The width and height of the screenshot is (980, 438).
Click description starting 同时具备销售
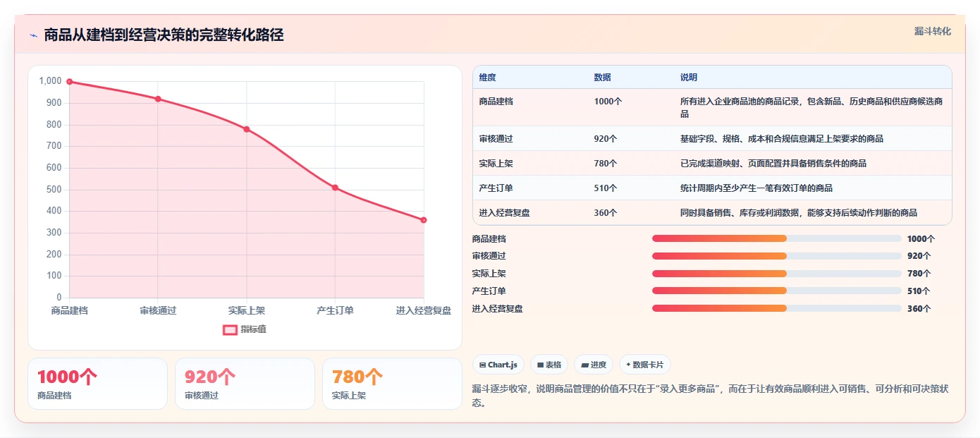[x=799, y=213]
